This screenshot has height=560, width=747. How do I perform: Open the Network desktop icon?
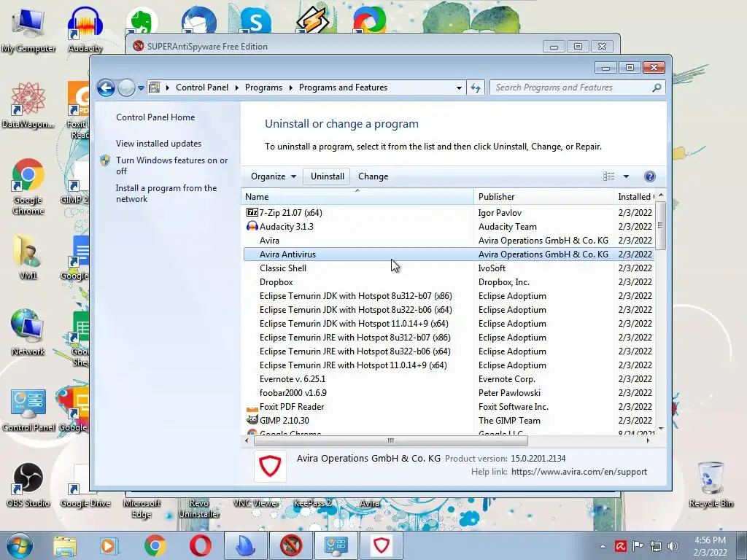coord(28,332)
